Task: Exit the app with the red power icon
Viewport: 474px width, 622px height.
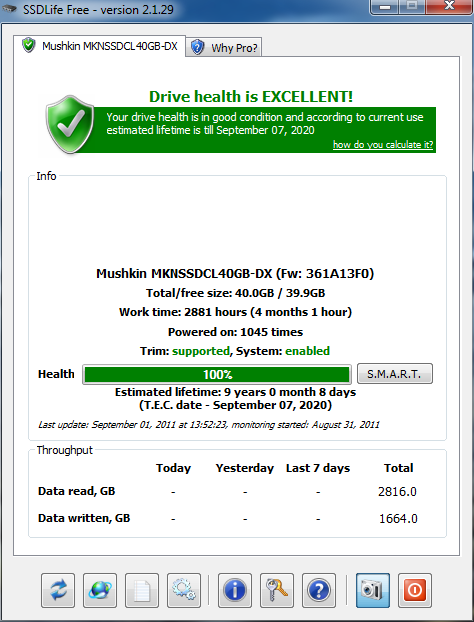Action: [415, 590]
